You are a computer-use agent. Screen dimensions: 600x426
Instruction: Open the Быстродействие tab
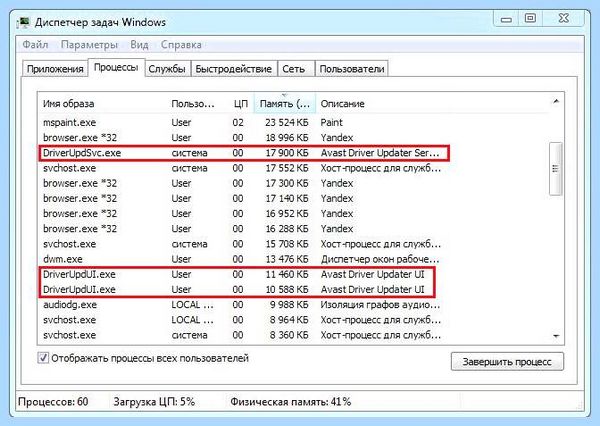pos(233,69)
